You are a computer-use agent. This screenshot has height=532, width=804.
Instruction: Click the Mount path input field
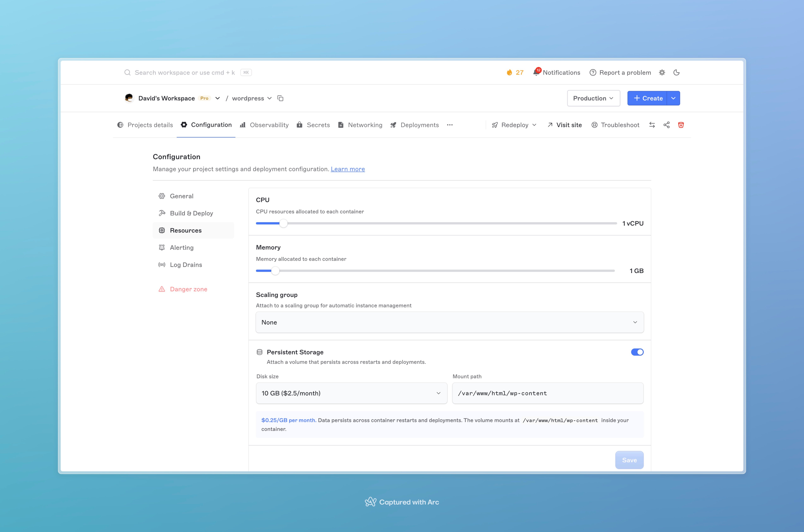(548, 393)
